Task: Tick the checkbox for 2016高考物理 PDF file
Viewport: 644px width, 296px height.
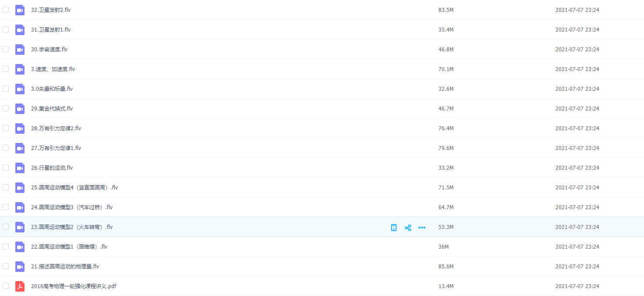Action: (x=6, y=286)
